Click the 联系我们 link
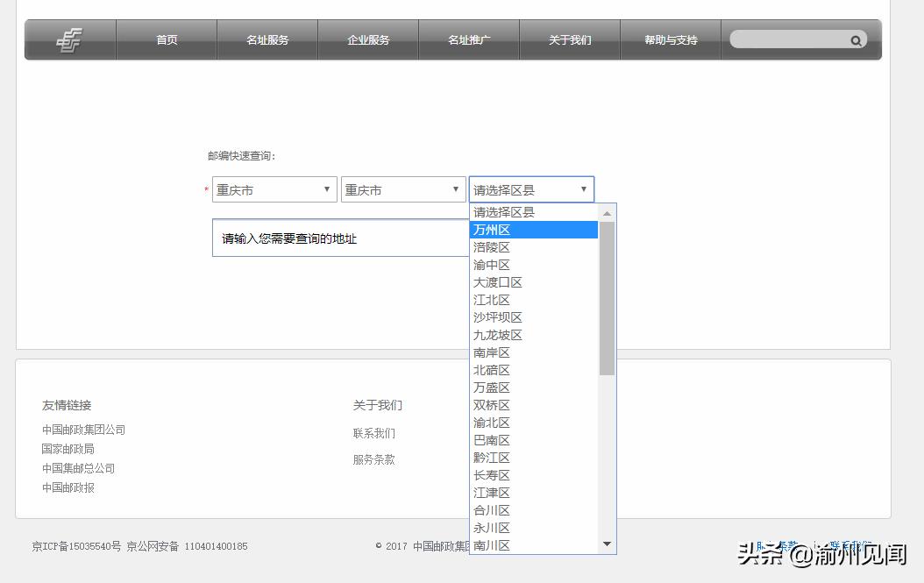The image size is (924, 583). 373,433
